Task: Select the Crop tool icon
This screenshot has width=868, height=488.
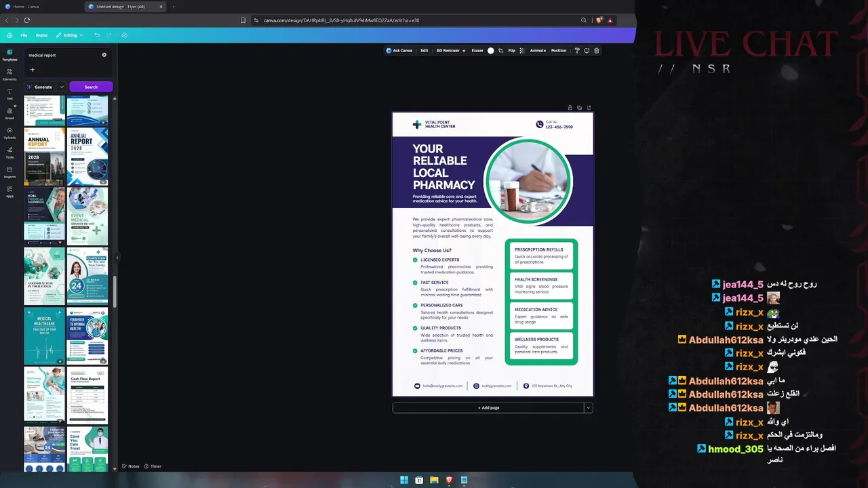Action: [x=500, y=51]
